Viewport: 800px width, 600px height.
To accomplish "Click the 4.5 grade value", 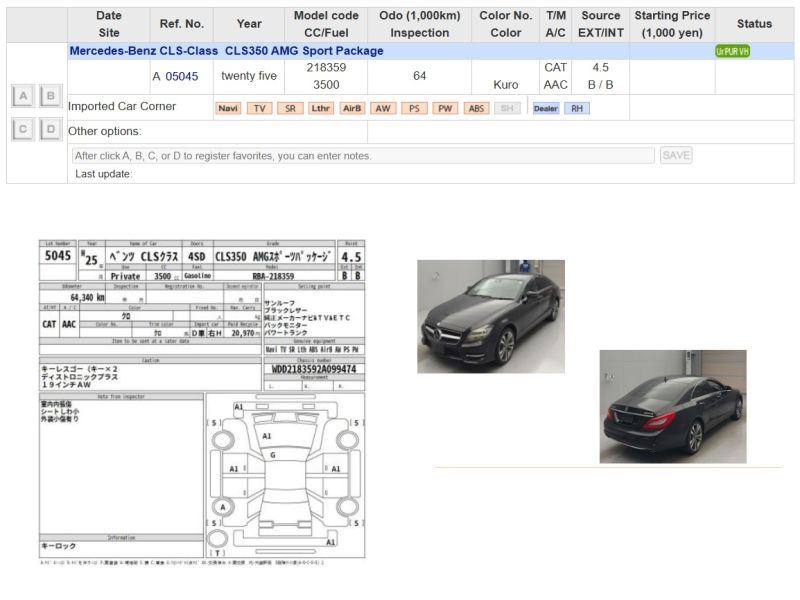I will 601,68.
